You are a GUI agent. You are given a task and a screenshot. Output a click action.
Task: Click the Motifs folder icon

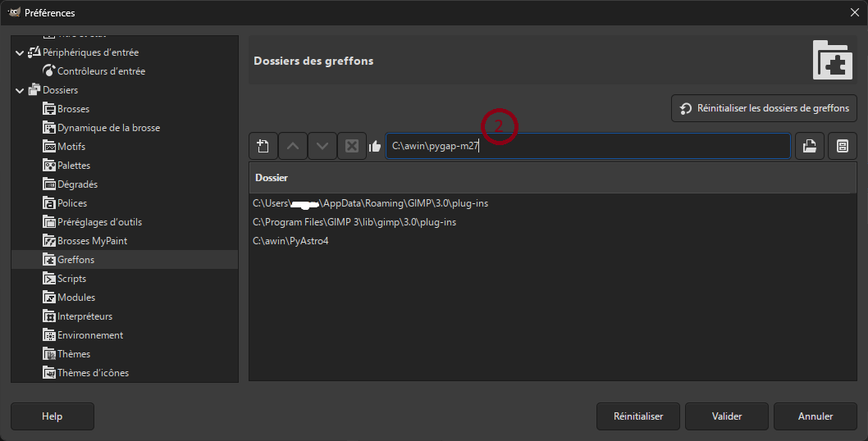(49, 147)
